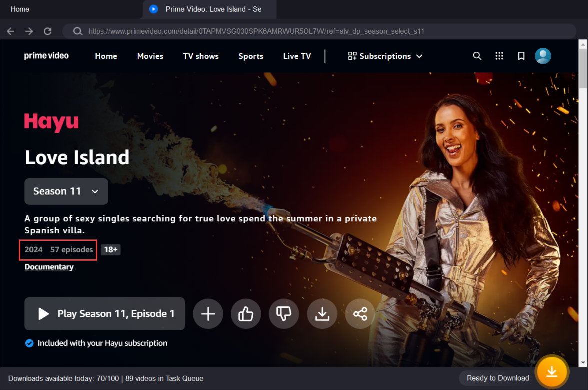Dislike the show with the thumbs-down button
The height and width of the screenshot is (390, 588).
click(284, 314)
